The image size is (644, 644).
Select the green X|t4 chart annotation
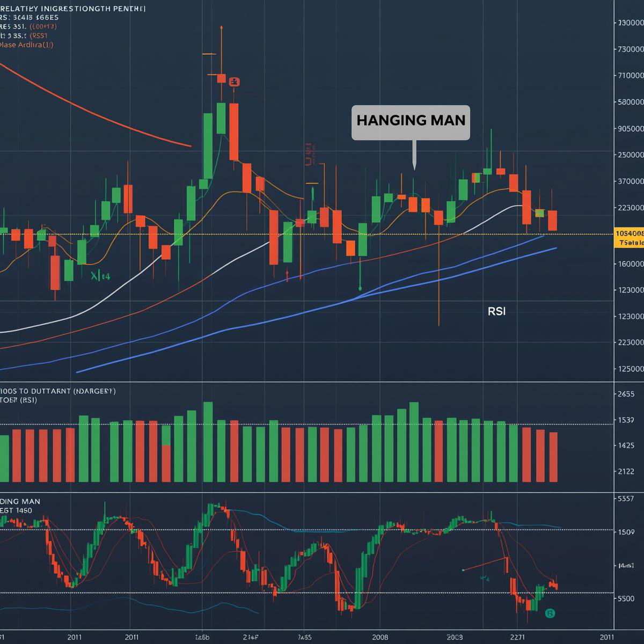pyautogui.click(x=100, y=276)
